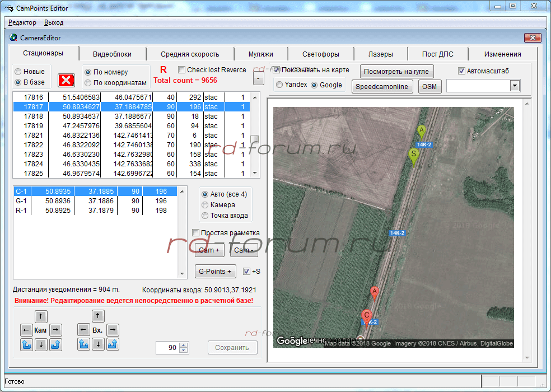Click the Cam - button
The image size is (551, 392).
coord(244,250)
